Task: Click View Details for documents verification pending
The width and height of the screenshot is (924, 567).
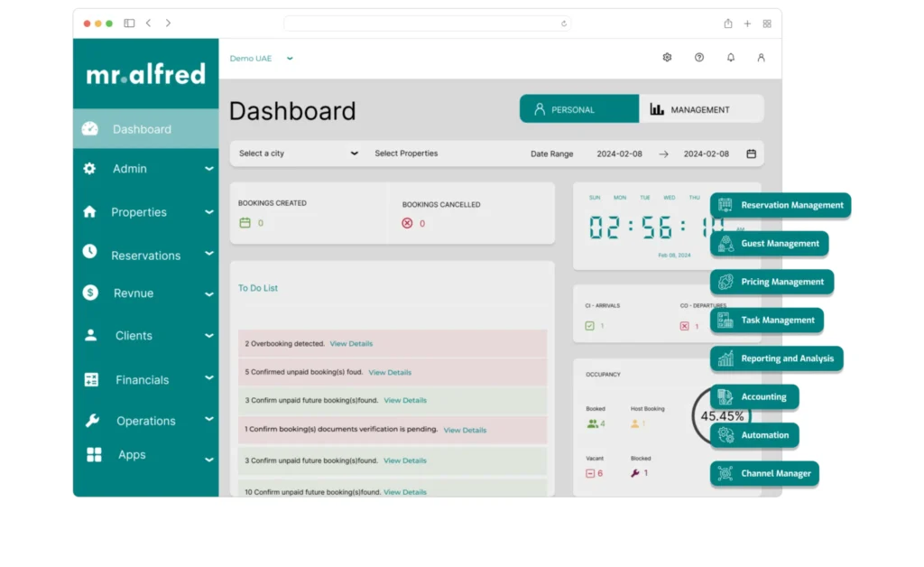Action: (x=465, y=431)
